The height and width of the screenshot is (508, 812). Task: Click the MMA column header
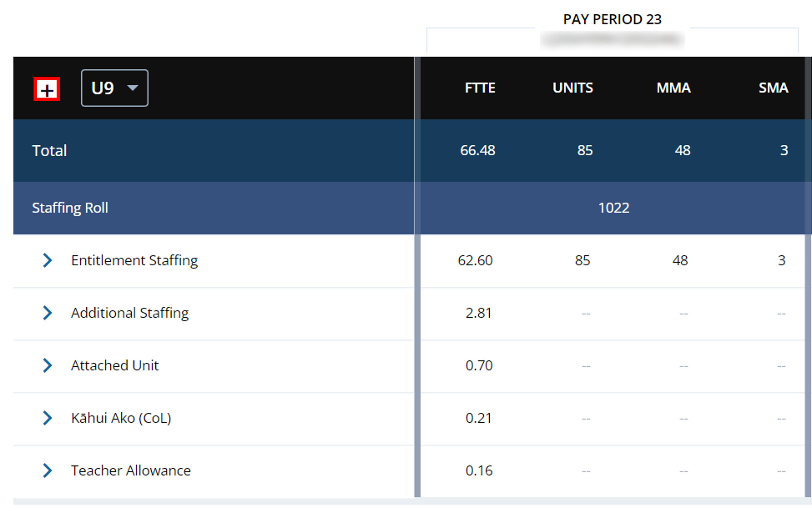tap(674, 88)
